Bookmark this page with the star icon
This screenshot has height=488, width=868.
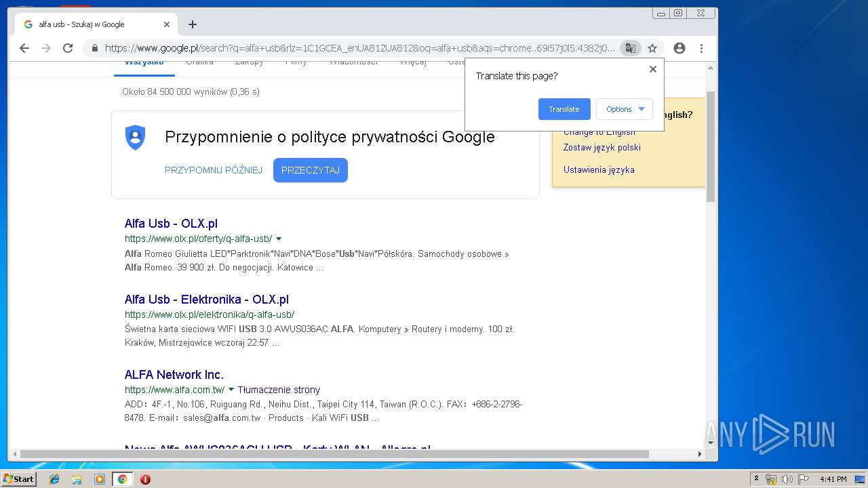(x=652, y=48)
